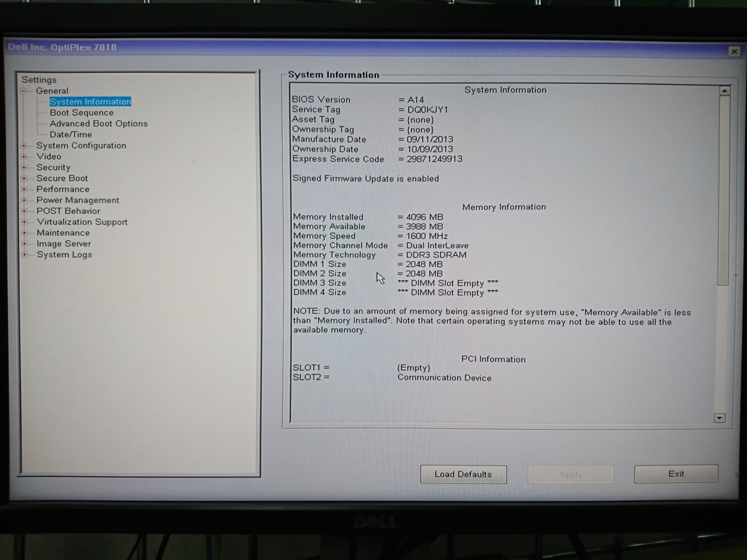Click the Exit button
The height and width of the screenshot is (560, 747).
tap(676, 474)
